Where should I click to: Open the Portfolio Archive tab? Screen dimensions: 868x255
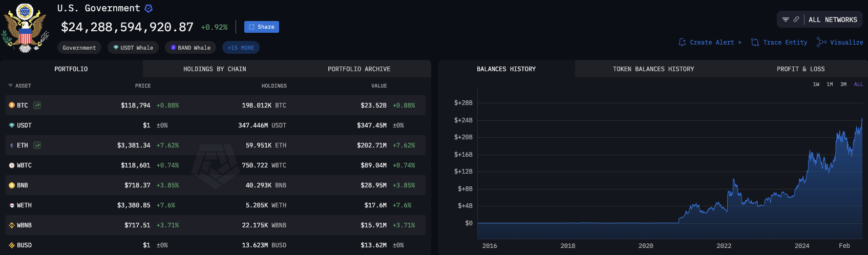[x=359, y=69]
